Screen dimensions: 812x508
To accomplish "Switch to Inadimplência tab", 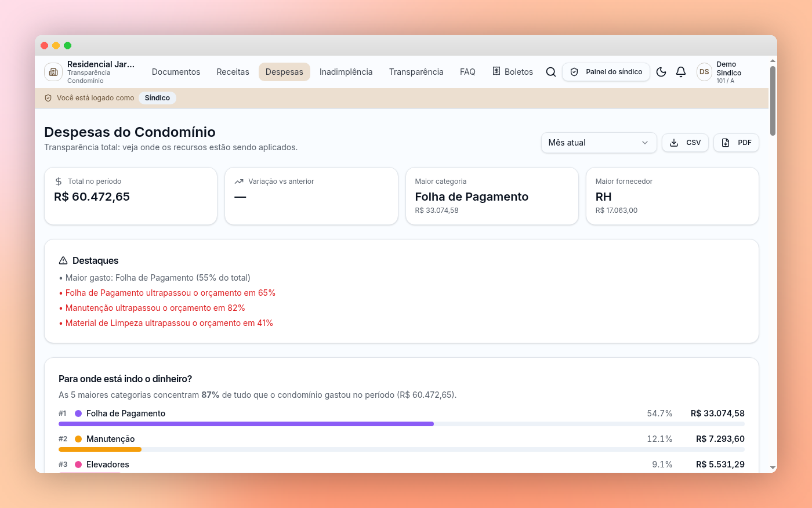I will click(346, 72).
